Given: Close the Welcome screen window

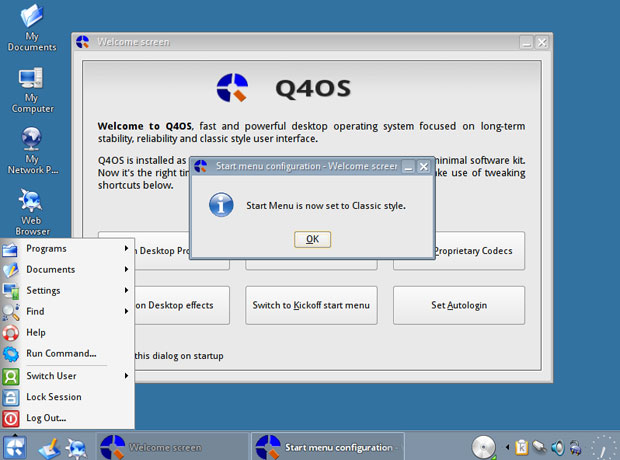Looking at the screenshot, I should click(x=542, y=42).
